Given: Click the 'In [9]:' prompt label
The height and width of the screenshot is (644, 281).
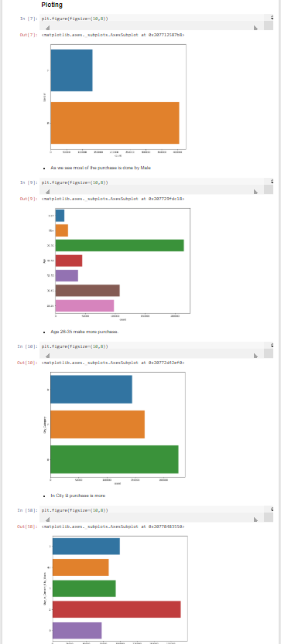Looking at the screenshot, I should pyautogui.click(x=29, y=182).
